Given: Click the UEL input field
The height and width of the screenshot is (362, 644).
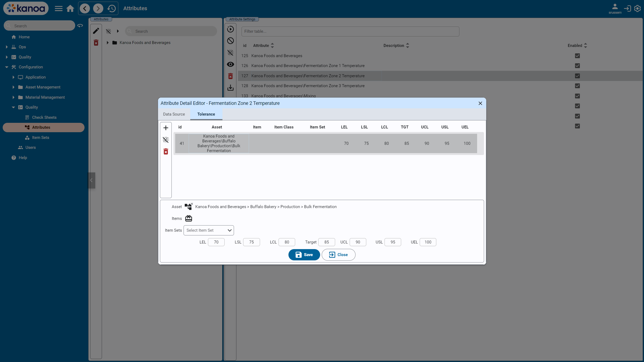Looking at the screenshot, I should point(428,242).
